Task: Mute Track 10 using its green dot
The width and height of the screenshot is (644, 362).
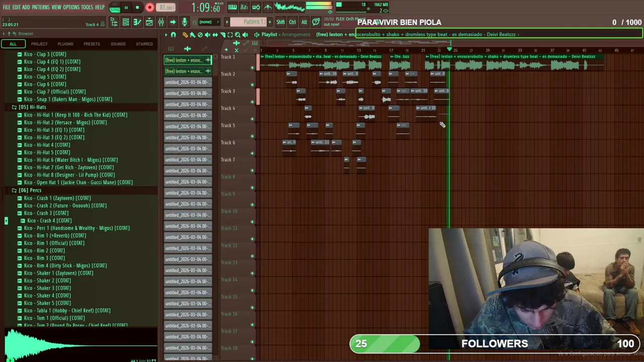Action: click(x=253, y=222)
